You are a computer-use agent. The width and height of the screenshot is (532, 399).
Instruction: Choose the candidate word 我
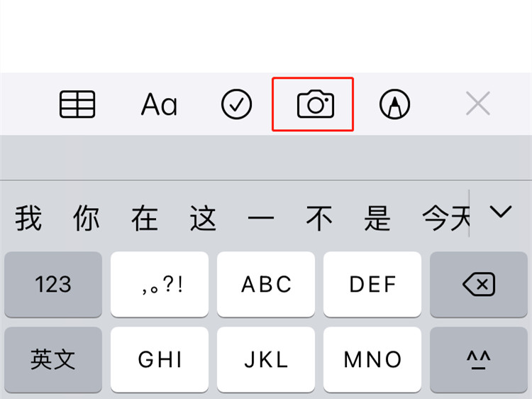(x=28, y=218)
